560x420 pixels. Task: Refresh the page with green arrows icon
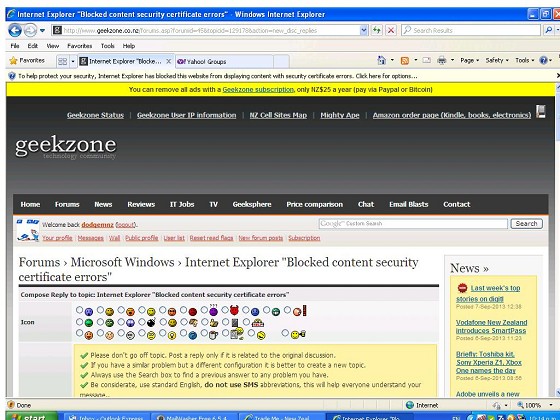point(377,30)
